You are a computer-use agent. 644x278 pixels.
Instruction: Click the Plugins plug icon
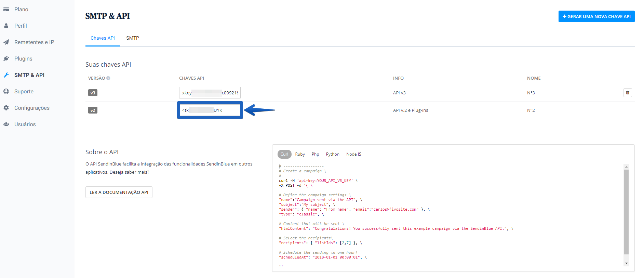coord(6,58)
